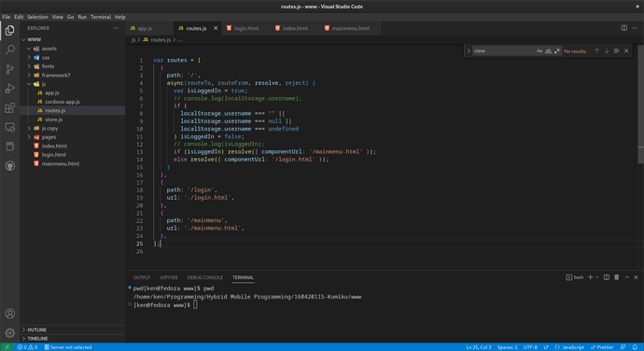The image size is (644, 351).
Task: Open the Accounts menu
Action: click(x=10, y=314)
